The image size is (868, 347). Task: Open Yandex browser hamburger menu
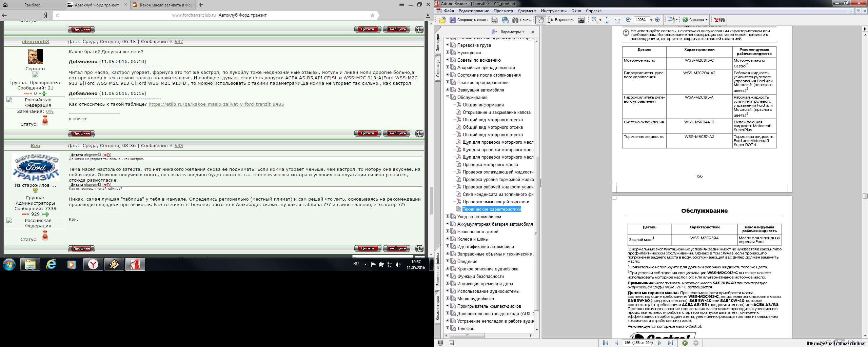pos(402,5)
